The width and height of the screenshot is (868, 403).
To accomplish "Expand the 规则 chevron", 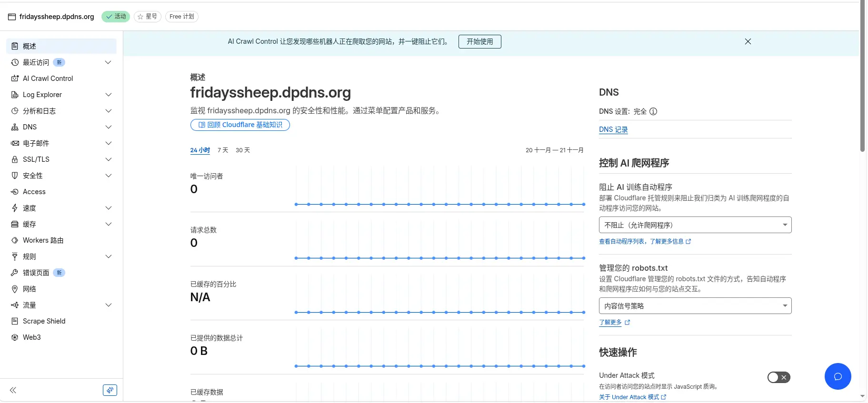I will 108,256.
